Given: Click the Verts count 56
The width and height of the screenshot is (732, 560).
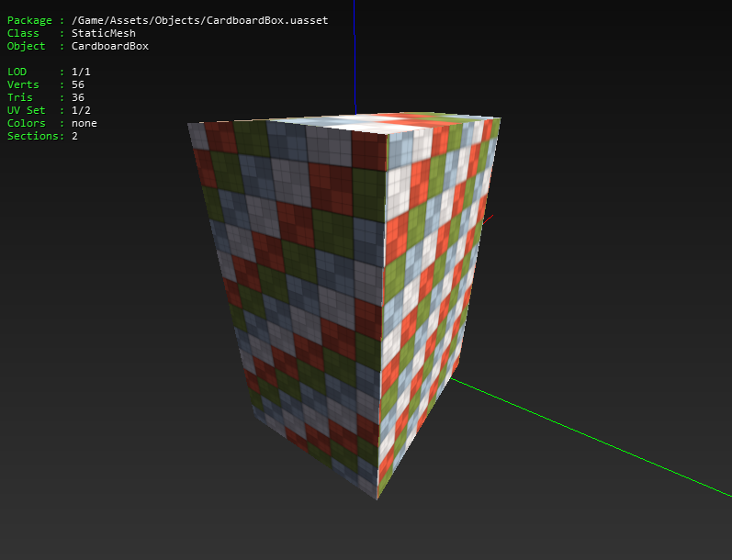Looking at the screenshot, I should [x=78, y=84].
